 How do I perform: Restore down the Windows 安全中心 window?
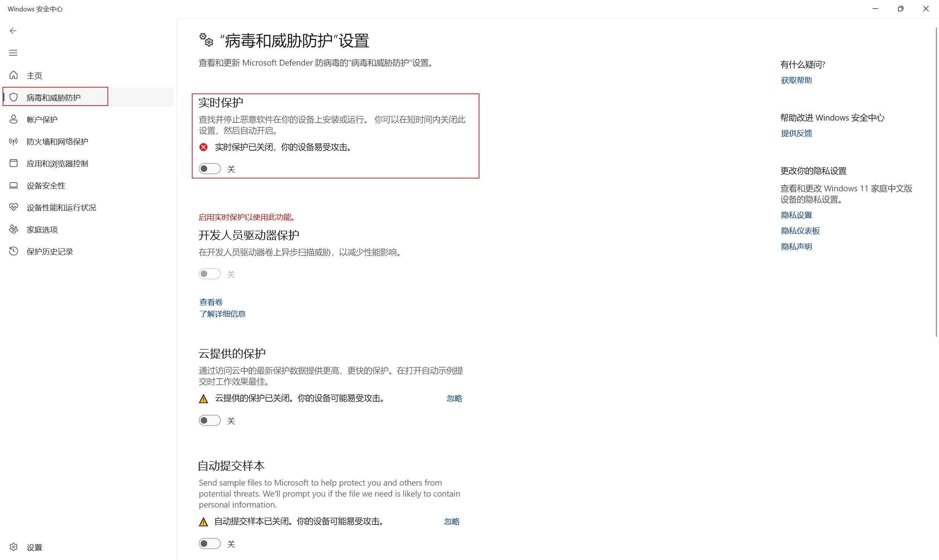900,9
